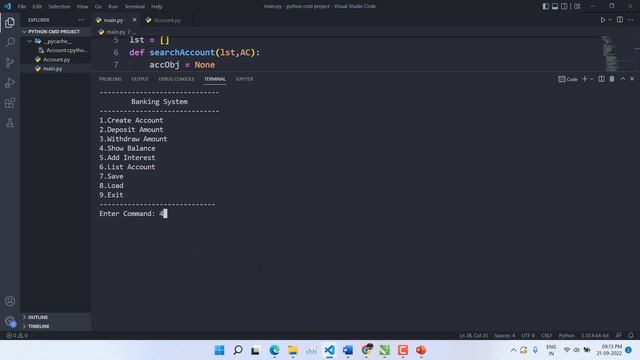
Task: Open Account.py in the explorer tree
Action: 56,60
